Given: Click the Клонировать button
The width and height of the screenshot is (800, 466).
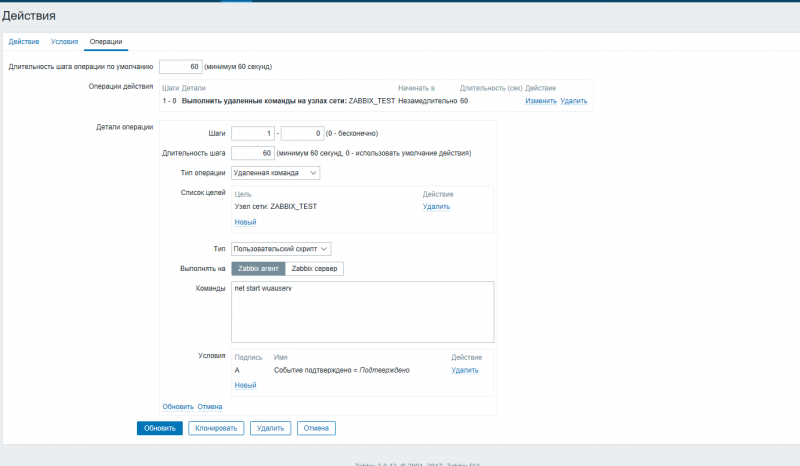Looking at the screenshot, I should [216, 428].
